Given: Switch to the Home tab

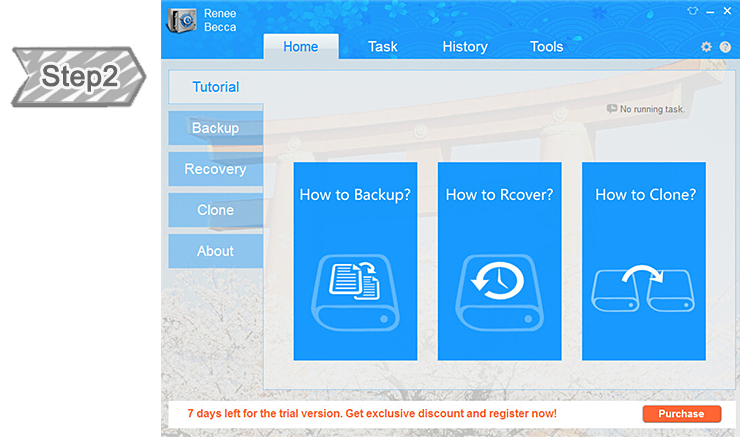Looking at the screenshot, I should [301, 47].
